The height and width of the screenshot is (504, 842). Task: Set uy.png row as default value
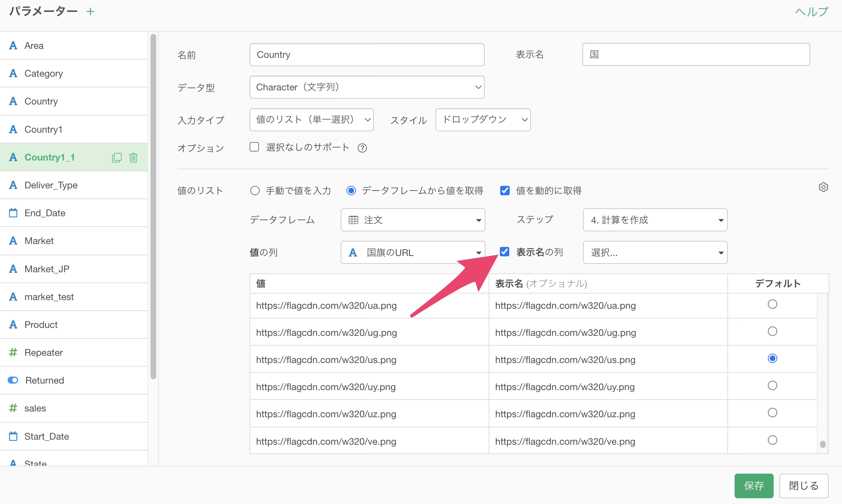[x=773, y=385]
